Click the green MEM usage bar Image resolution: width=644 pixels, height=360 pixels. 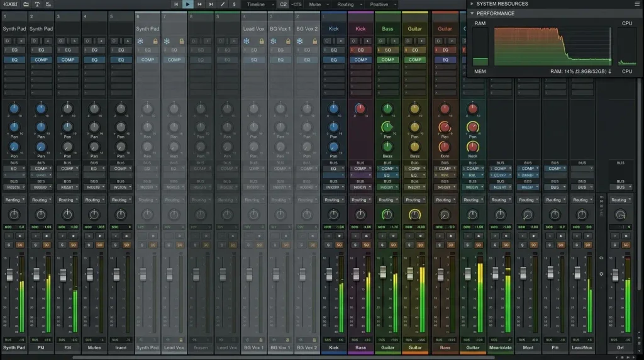480,62
